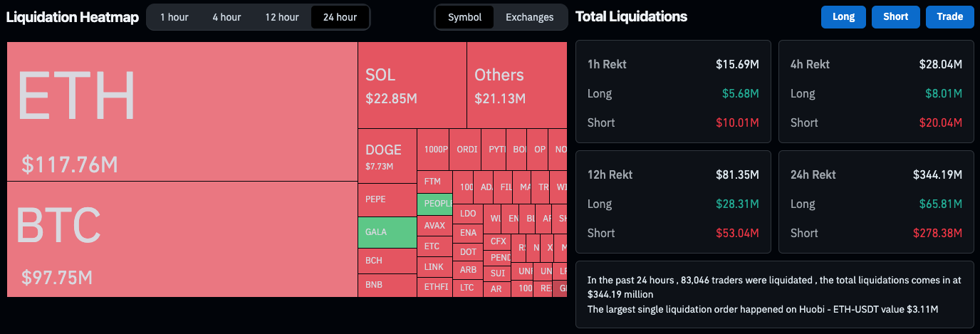Switch to the 12 hour timeframe

pyautogui.click(x=282, y=17)
